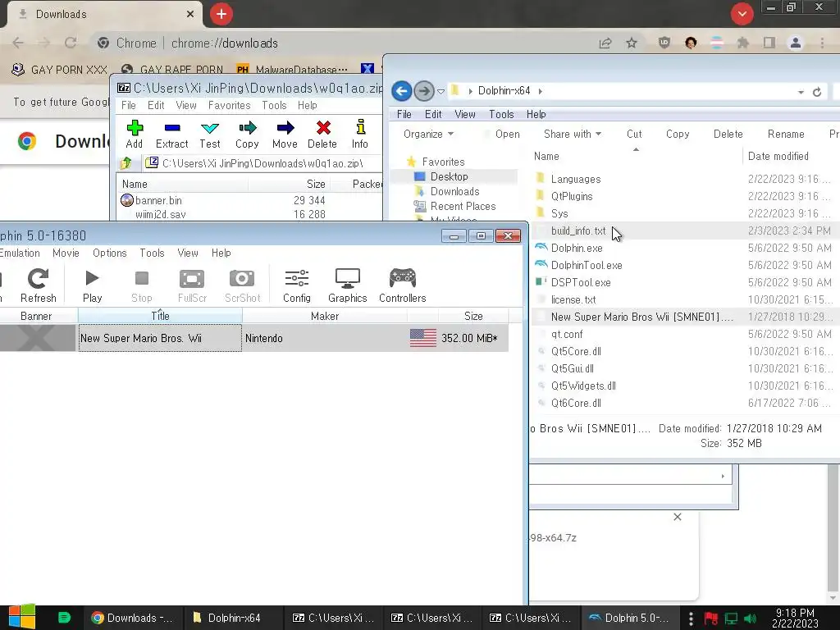Click volume icon in system tray
This screenshot has width=840, height=630.
click(751, 619)
